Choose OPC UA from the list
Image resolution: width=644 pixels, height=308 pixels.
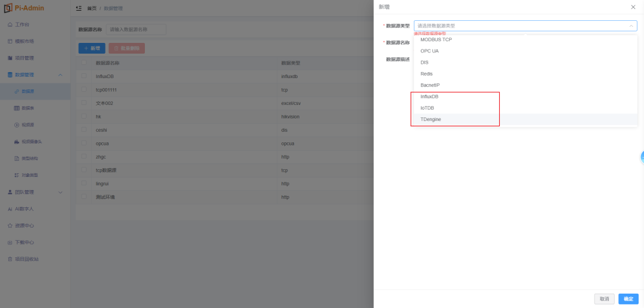pos(525,51)
